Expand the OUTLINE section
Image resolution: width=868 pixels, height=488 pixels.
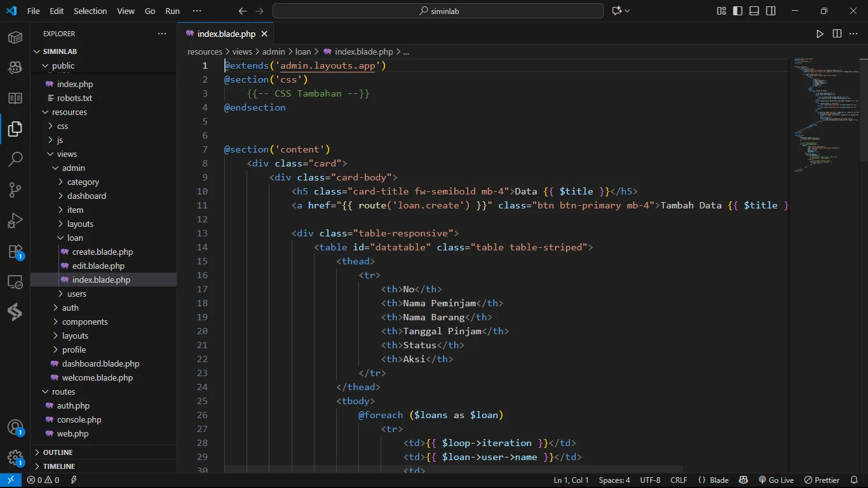click(58, 452)
